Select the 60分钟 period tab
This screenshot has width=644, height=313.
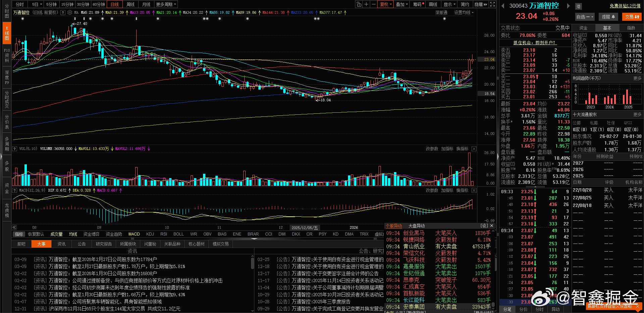coord(99,4)
